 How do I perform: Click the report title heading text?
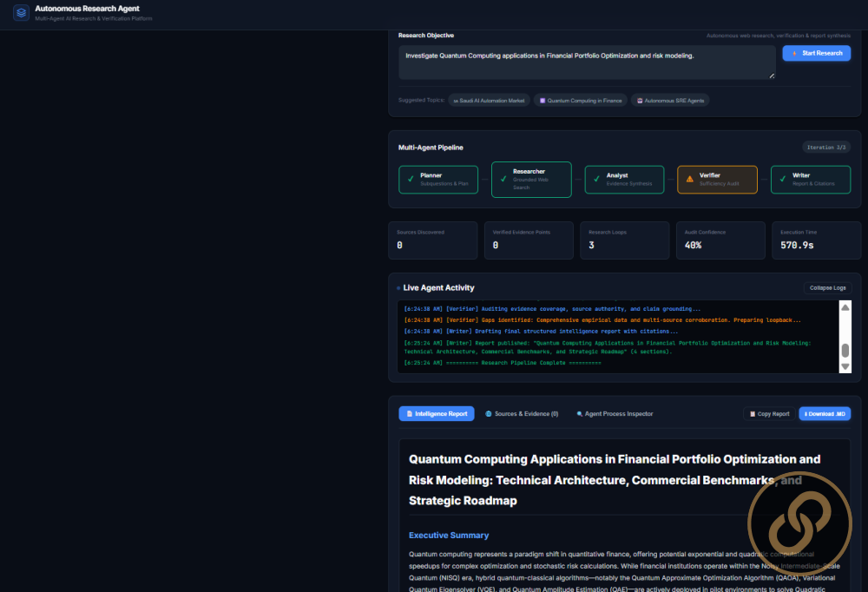[x=615, y=480]
